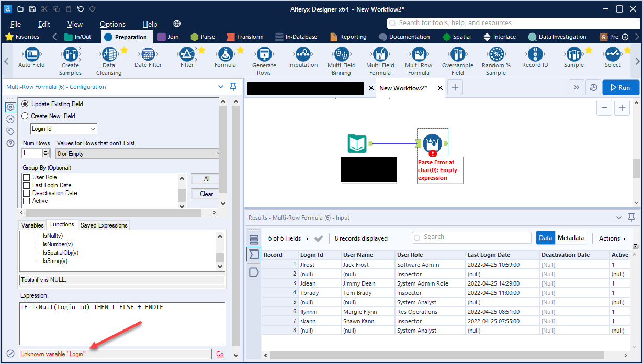Click the Search field in the Results panel
The image size is (643, 364).
tap(471, 237)
